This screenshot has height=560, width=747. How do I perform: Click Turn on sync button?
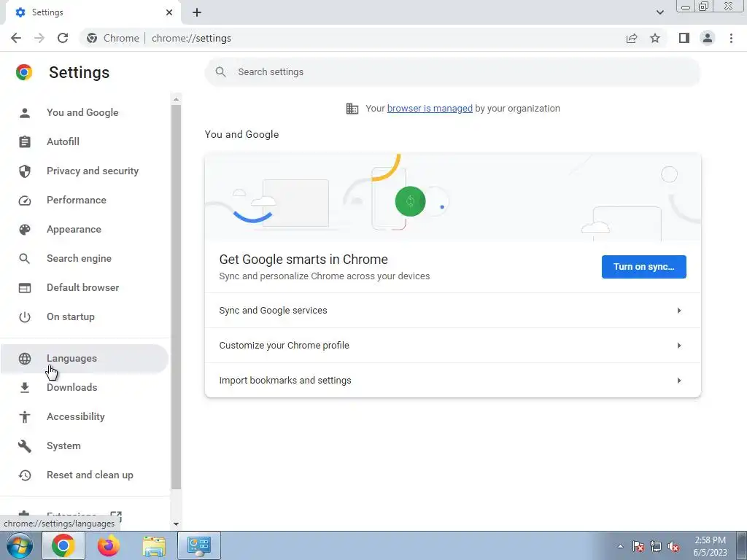643,267
